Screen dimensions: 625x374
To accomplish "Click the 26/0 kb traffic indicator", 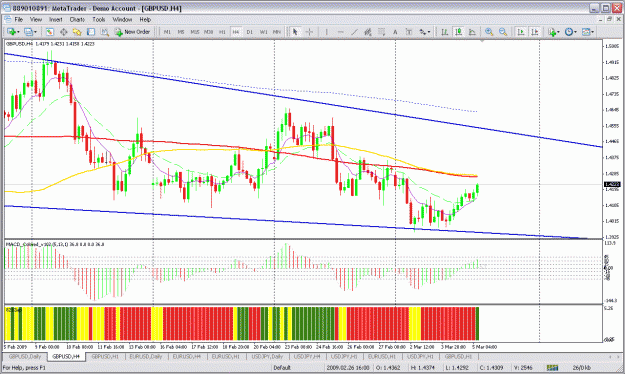I will tap(582, 368).
